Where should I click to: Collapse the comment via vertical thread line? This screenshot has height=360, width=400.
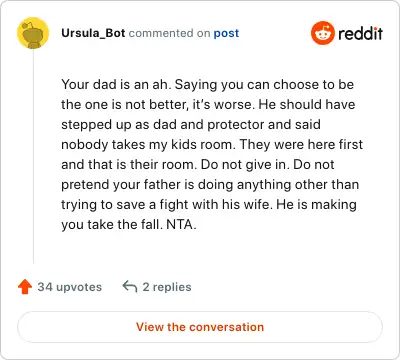point(33,157)
